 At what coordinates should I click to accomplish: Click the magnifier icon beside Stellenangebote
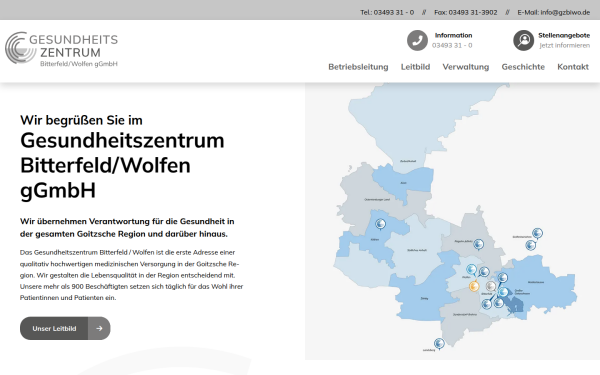click(523, 40)
